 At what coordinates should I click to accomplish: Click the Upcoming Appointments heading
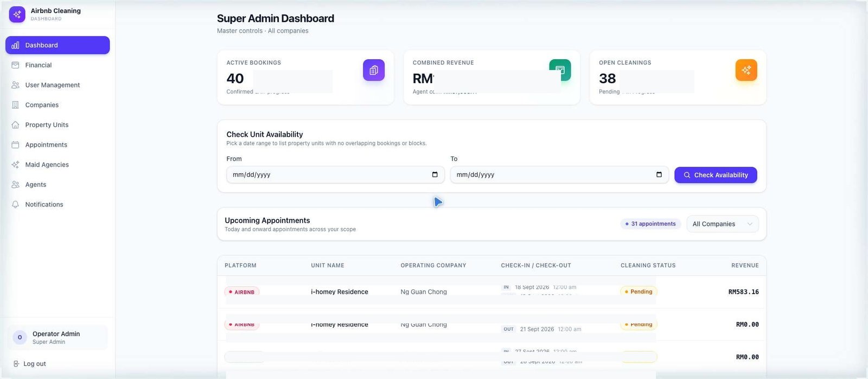(x=267, y=220)
